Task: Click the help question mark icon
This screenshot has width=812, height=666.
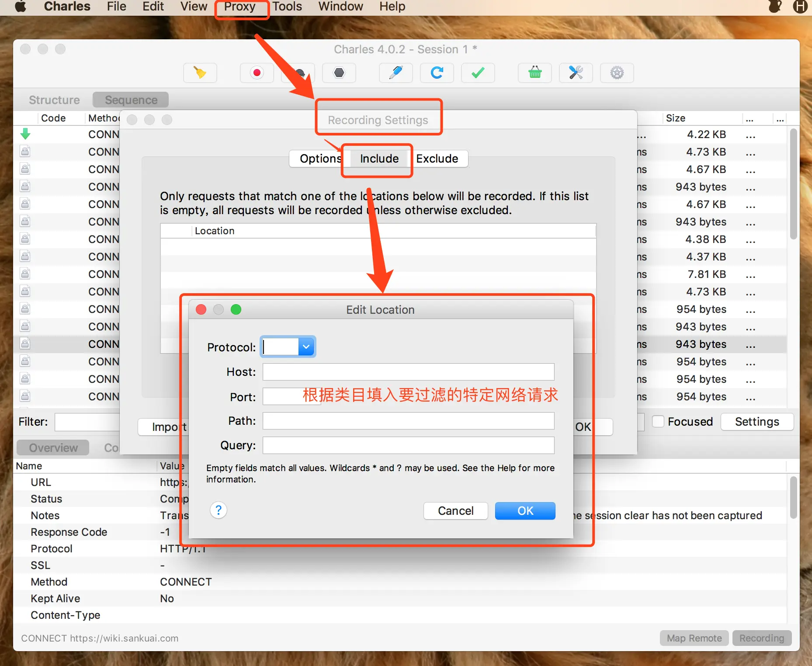Action: click(219, 510)
